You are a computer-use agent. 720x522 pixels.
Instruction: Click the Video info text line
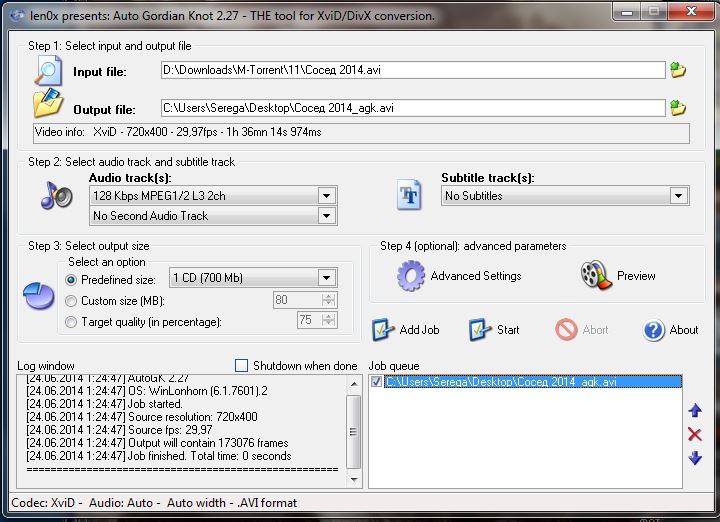coord(361,133)
